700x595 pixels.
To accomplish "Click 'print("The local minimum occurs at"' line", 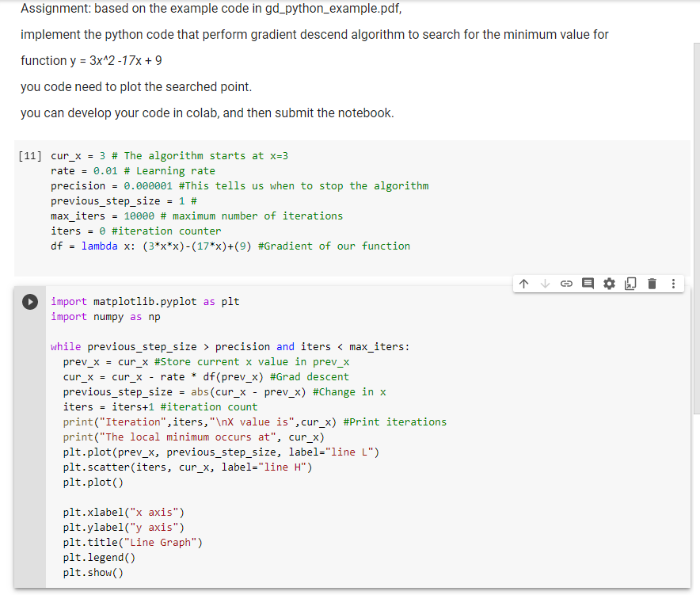I will pos(194,437).
